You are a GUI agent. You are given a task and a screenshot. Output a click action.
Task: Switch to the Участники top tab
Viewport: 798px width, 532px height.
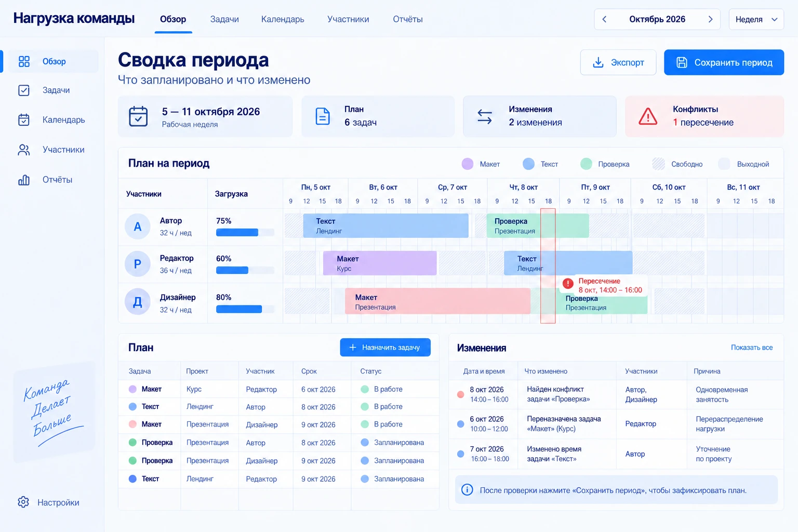coord(348,19)
